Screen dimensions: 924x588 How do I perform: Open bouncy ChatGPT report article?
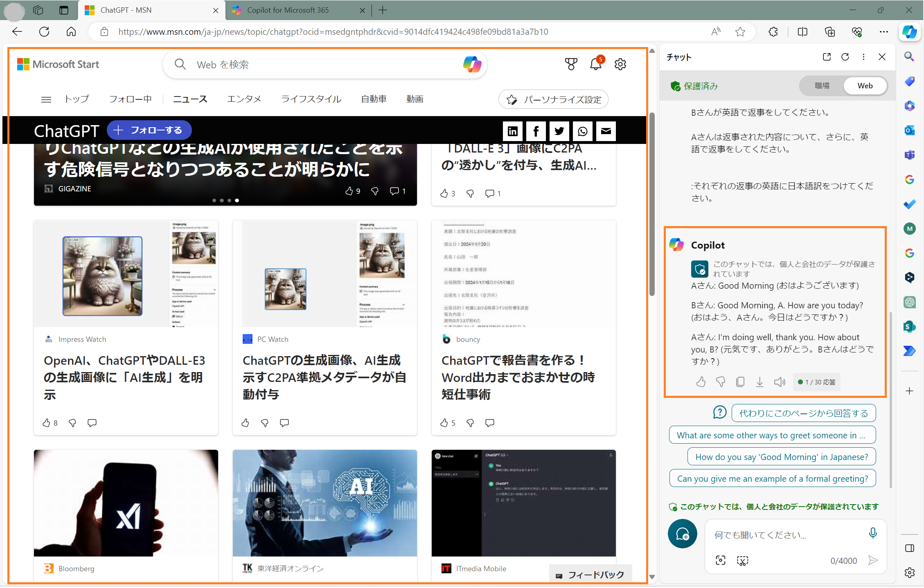pos(518,377)
